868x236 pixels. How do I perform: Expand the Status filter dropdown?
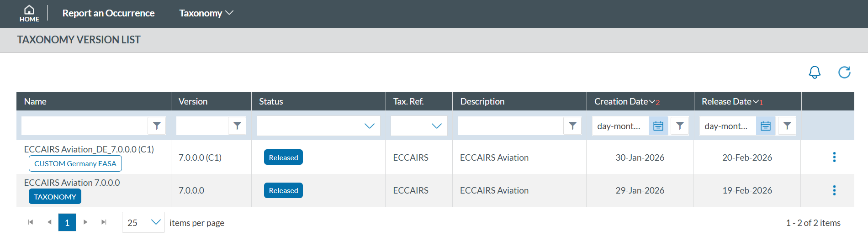[x=369, y=126]
